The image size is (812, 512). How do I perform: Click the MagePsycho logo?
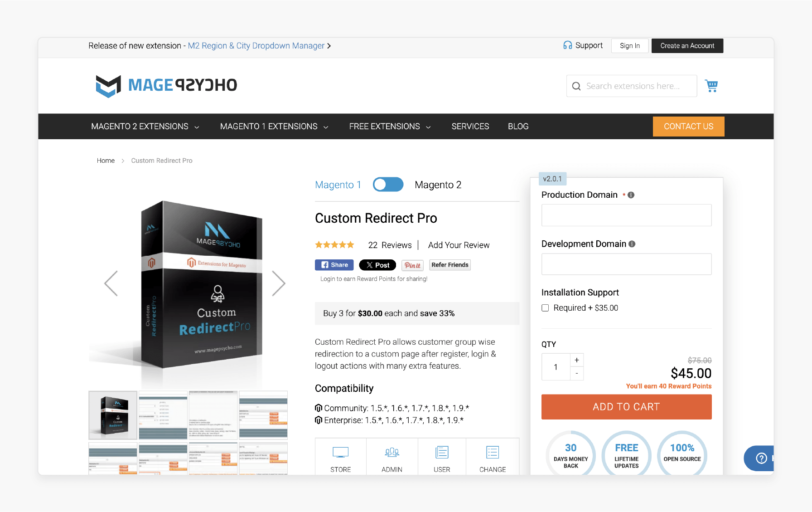(166, 86)
